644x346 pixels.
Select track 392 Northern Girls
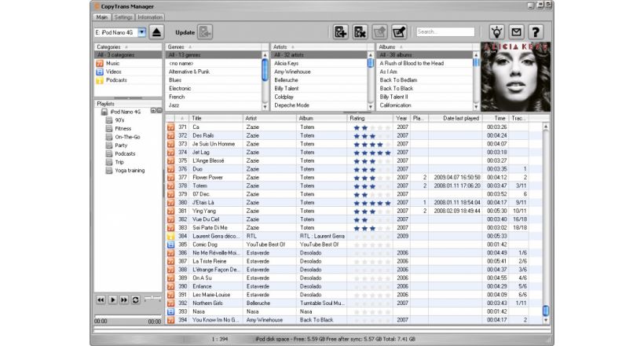coord(354,304)
